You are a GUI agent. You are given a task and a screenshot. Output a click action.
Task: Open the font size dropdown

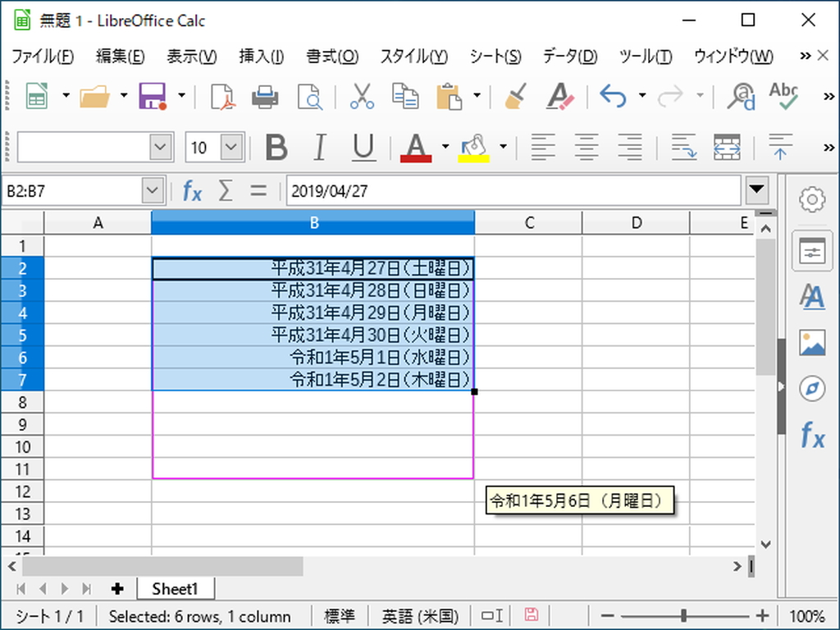click(x=231, y=148)
